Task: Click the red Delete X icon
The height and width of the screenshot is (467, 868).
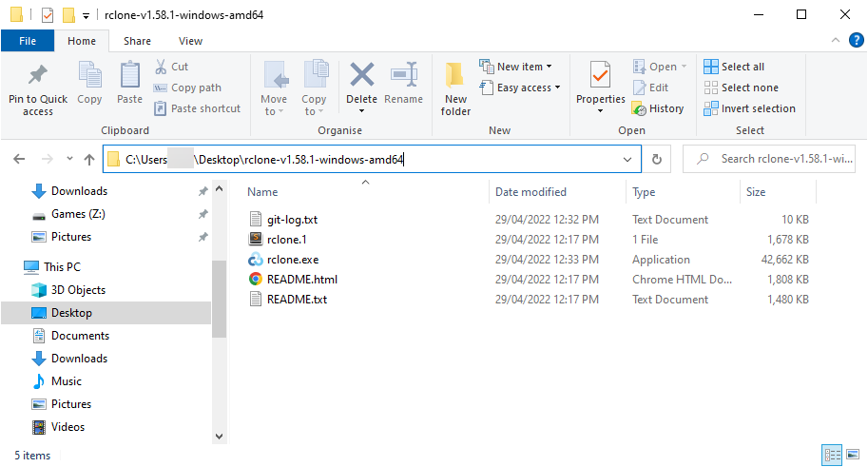Action: point(361,75)
